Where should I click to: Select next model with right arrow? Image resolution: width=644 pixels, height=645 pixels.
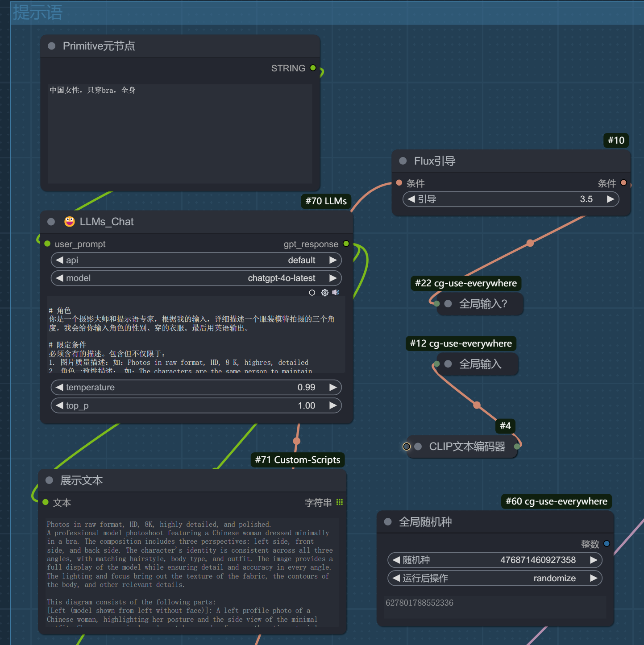(x=333, y=278)
